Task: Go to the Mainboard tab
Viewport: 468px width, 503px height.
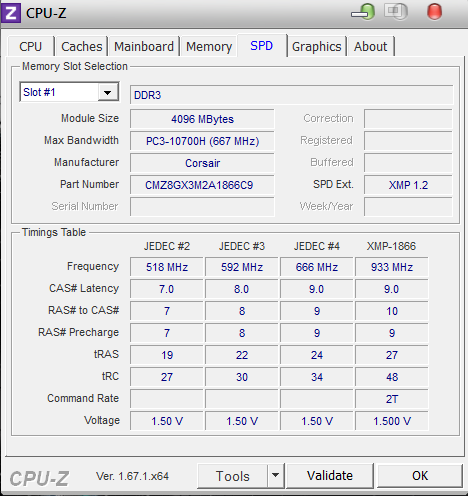Action: 144,46
